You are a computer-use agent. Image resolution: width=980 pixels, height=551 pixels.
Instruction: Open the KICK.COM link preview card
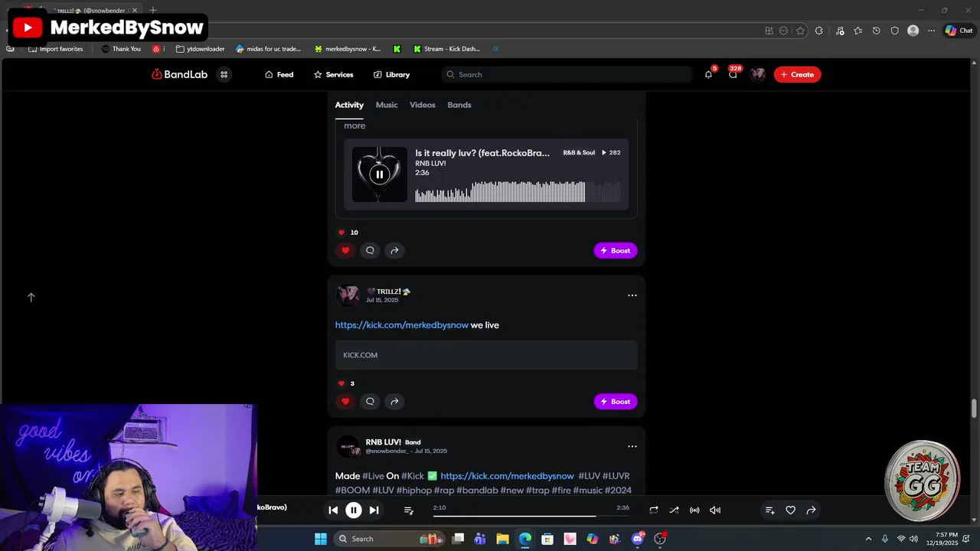click(x=486, y=355)
